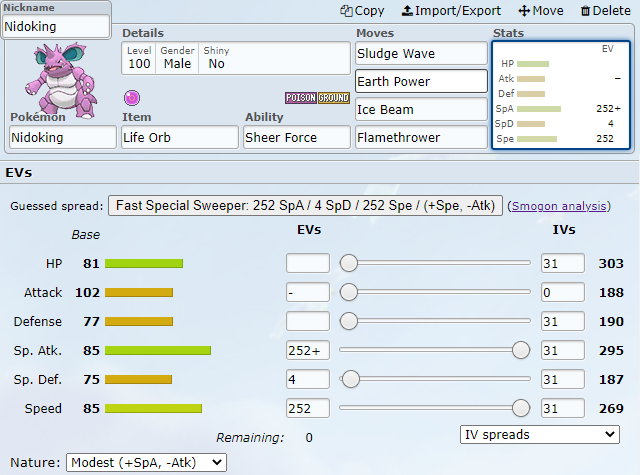The width and height of the screenshot is (640, 475).
Task: Change the Gender detail showing Male
Action: coord(177,58)
